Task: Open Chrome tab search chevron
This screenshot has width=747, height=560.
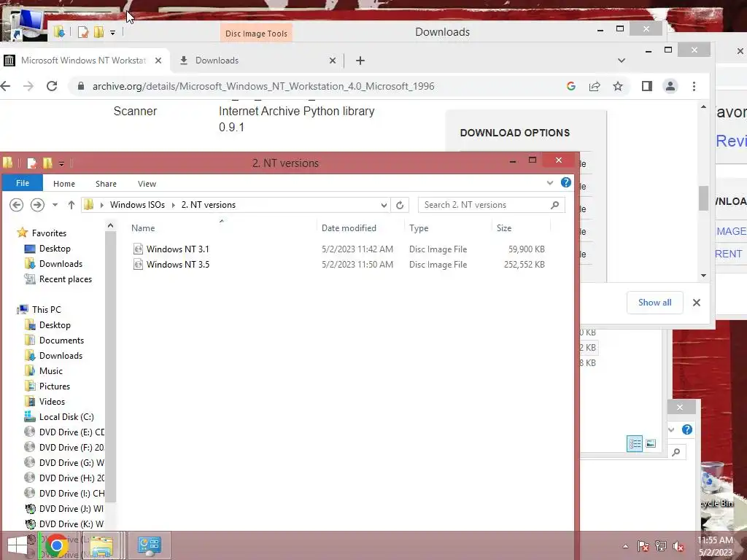Action: pyautogui.click(x=621, y=61)
